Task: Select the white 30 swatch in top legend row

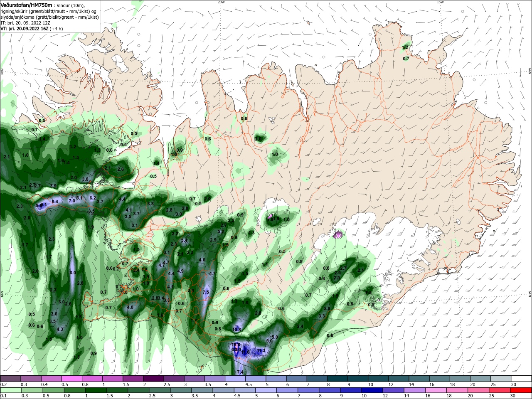Action: click(521, 379)
